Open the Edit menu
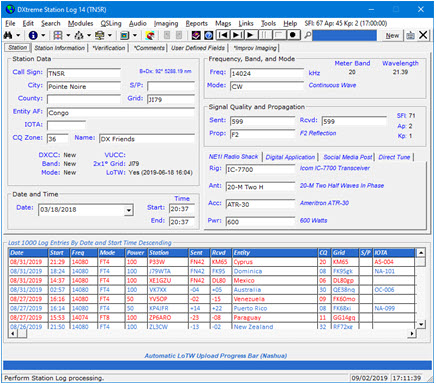This screenshot has width=436, height=386. 28,23
